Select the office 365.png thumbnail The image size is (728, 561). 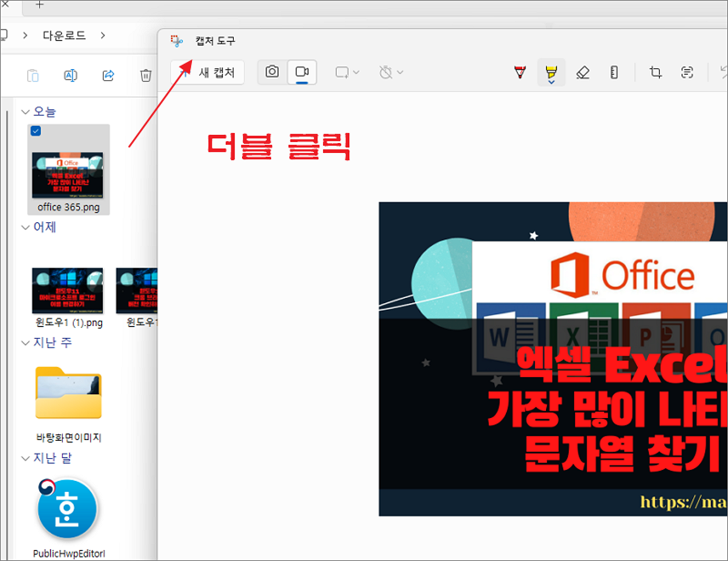(68, 175)
